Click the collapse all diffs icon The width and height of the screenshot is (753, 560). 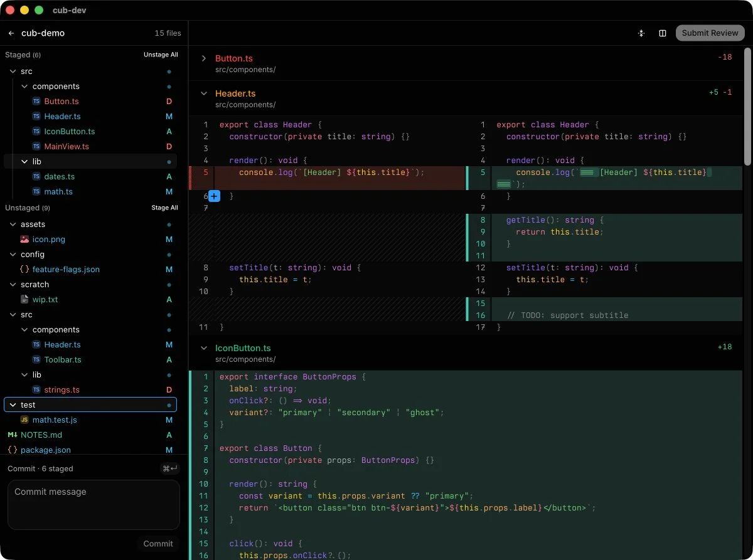click(641, 33)
